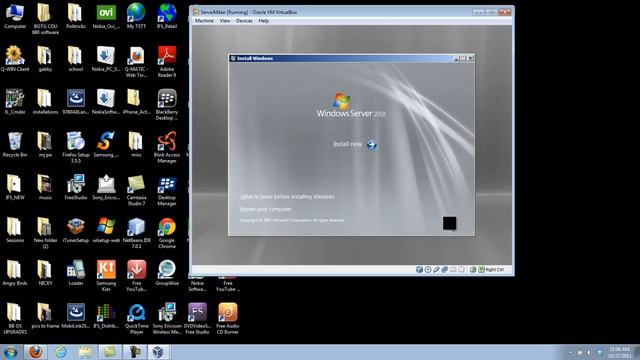Select the wlsetup-web desktop icon

tap(106, 231)
